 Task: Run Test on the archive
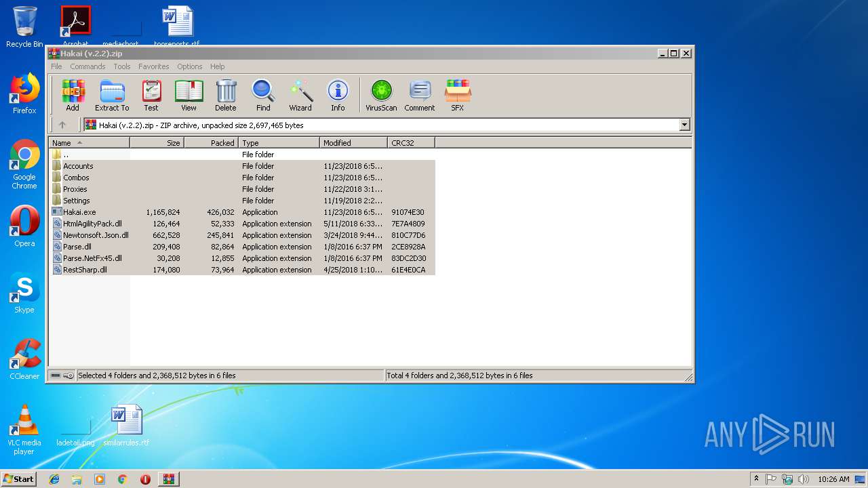coord(151,95)
